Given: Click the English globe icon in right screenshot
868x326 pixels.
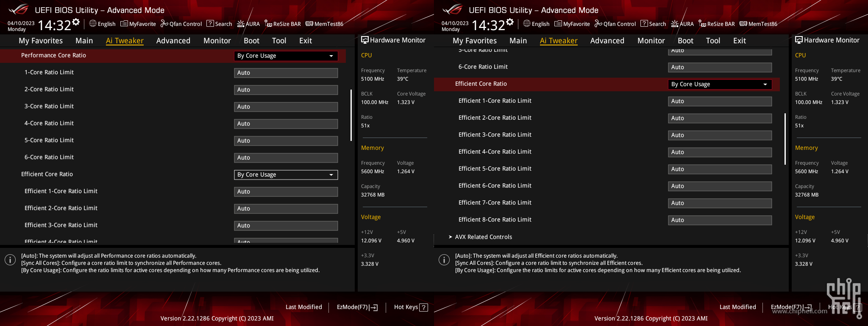Looking at the screenshot, I should [527, 24].
